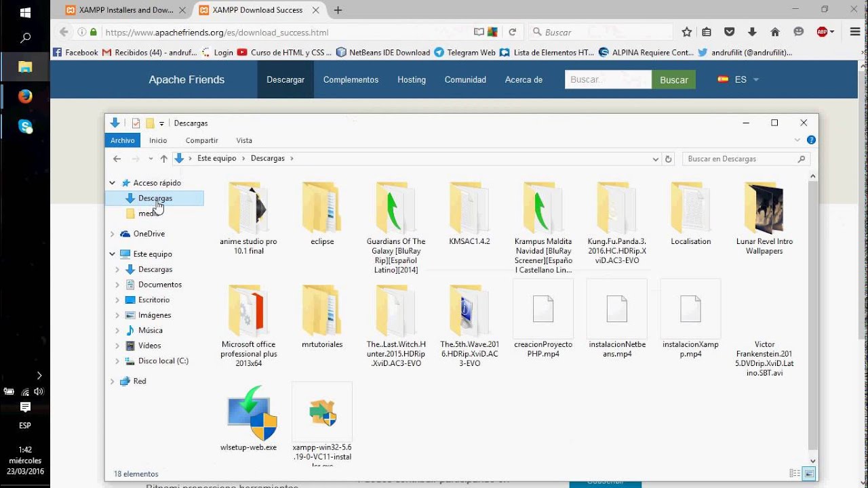
Task: Select the Guardians Of The Galaxy folder
Action: click(396, 228)
